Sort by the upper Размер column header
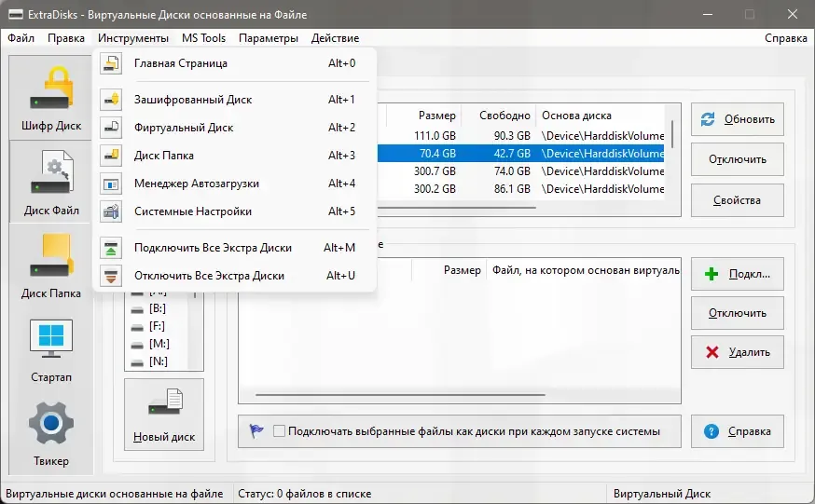Viewport: 815px width, 504px height. [x=423, y=116]
